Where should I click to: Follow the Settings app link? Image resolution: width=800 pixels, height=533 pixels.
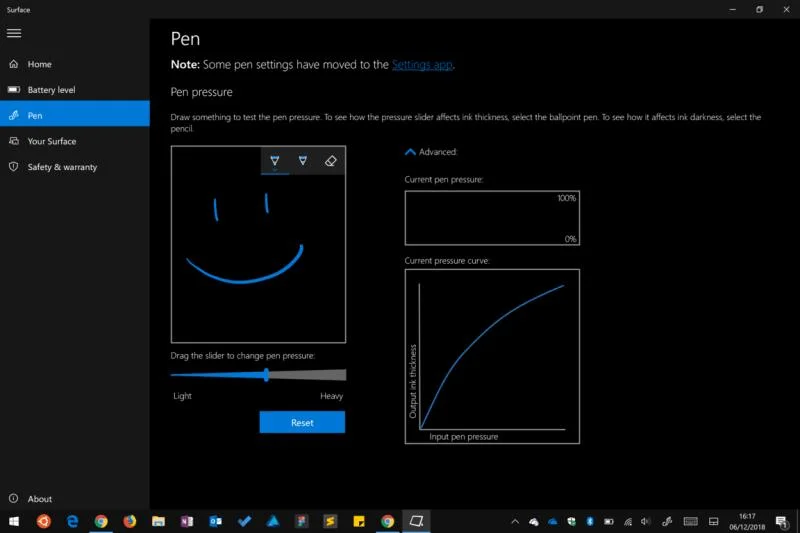click(x=422, y=65)
